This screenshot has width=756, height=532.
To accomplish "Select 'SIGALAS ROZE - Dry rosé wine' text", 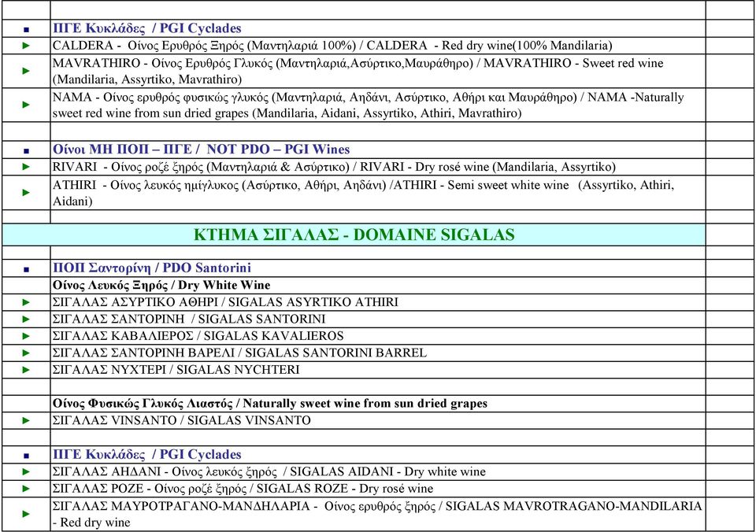I will pos(243,489).
